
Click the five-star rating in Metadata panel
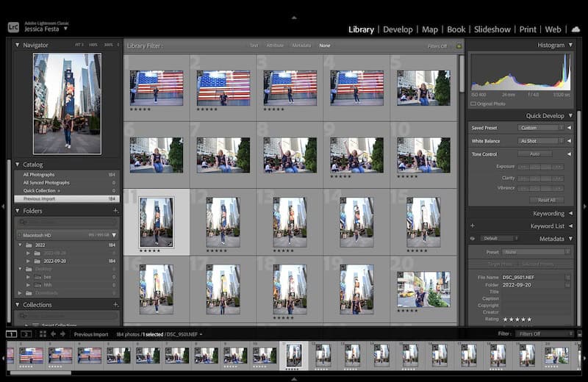click(x=517, y=320)
